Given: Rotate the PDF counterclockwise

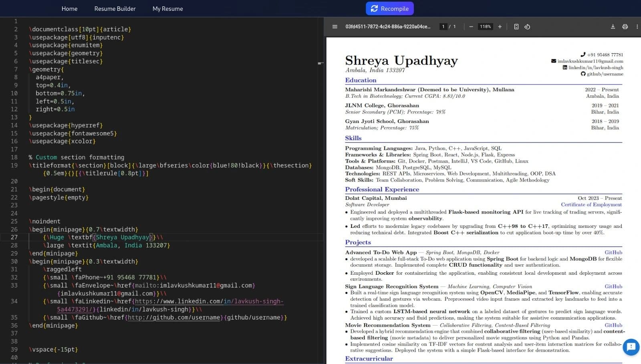Looking at the screenshot, I should [x=527, y=27].
